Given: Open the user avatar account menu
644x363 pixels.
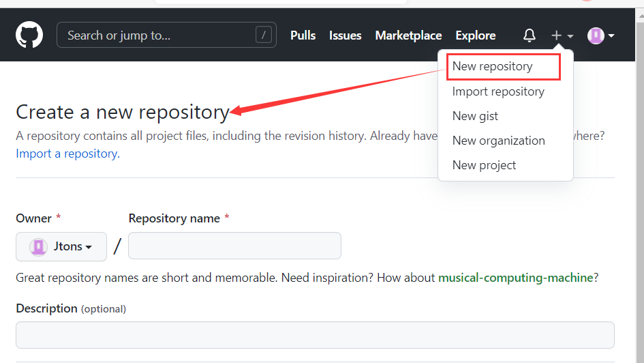Looking at the screenshot, I should (x=600, y=35).
